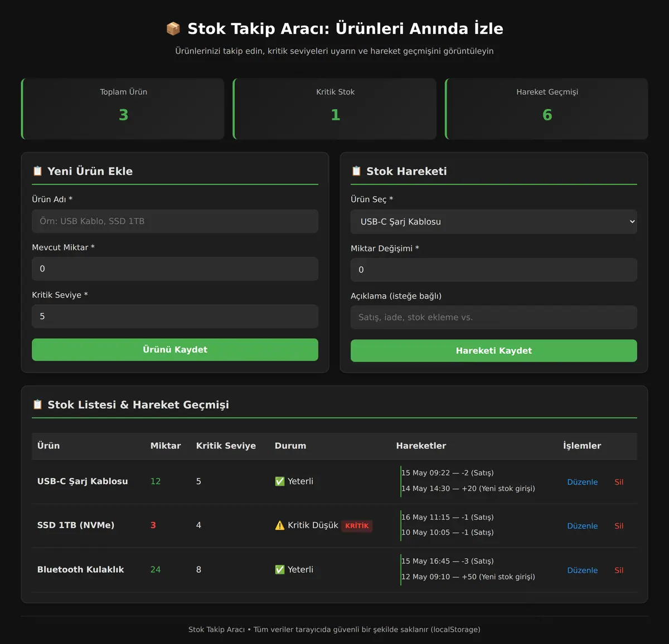Click the SSD 1TB (NVMe) product name
This screenshot has width=669, height=644.
(76, 525)
